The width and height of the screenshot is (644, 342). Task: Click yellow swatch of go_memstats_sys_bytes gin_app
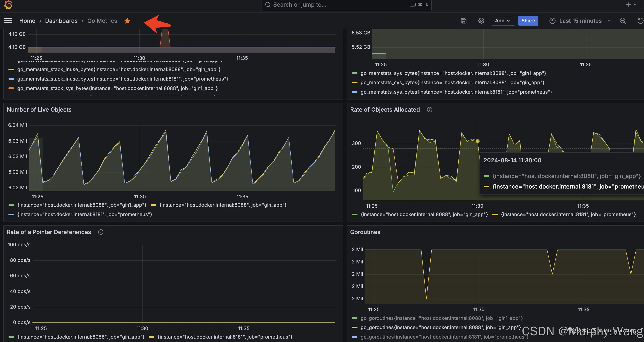(354, 83)
